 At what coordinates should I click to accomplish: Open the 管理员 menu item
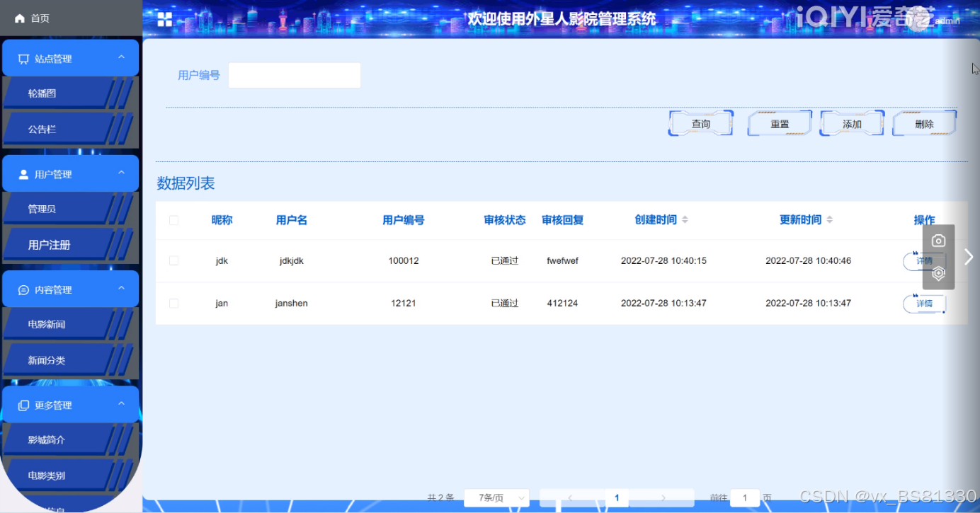69,209
